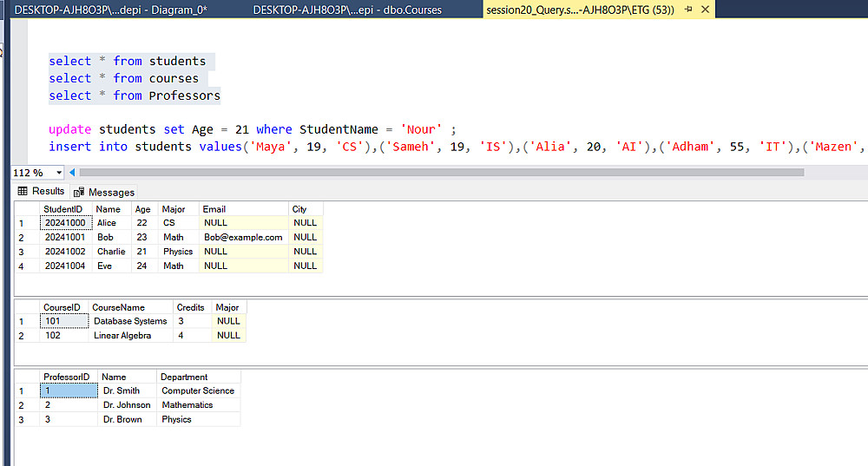Select row header 3 of professors grid
The width and height of the screenshot is (868, 466).
pyautogui.click(x=27, y=419)
